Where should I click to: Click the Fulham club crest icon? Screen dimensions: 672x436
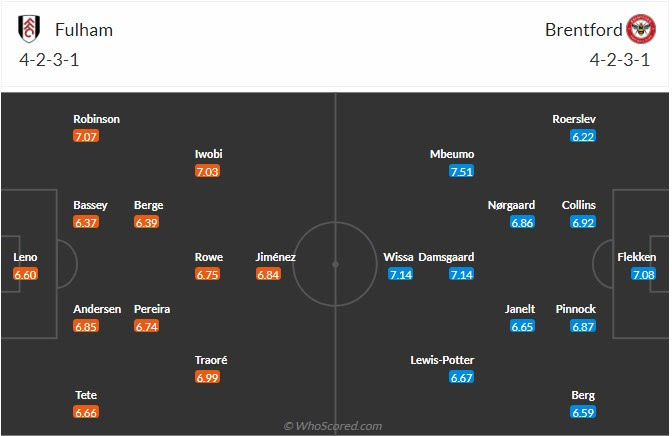[29, 29]
